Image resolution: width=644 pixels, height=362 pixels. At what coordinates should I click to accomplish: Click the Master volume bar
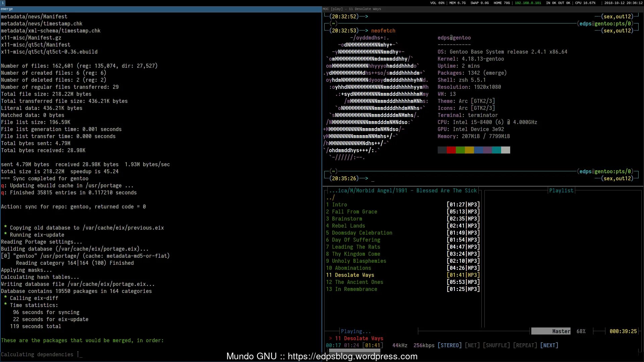[551, 331]
